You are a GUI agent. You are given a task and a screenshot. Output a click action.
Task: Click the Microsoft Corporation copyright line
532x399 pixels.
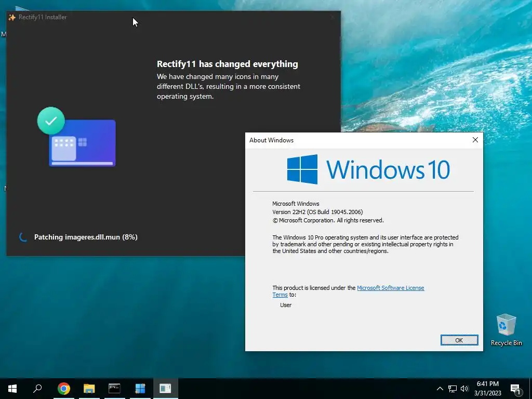pos(328,220)
